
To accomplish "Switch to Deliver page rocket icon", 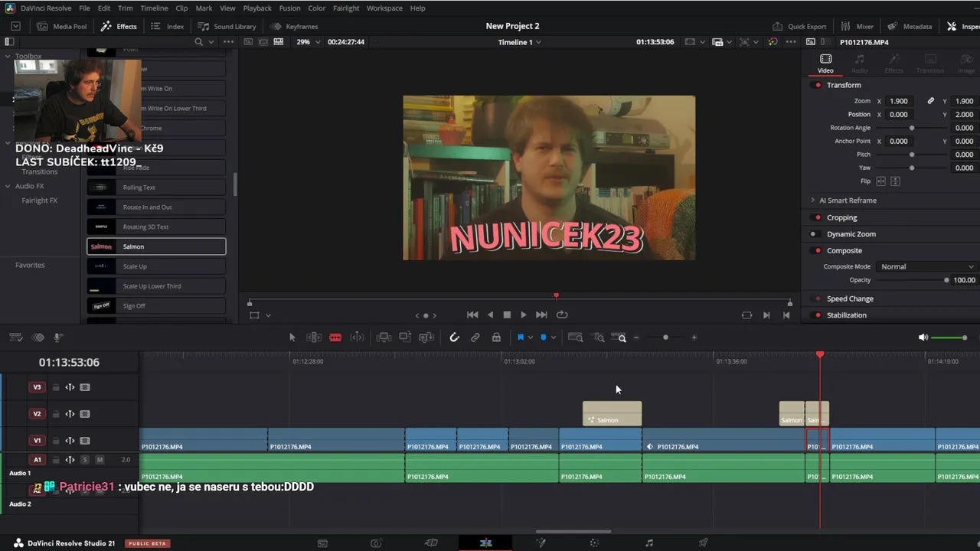I will [x=703, y=543].
